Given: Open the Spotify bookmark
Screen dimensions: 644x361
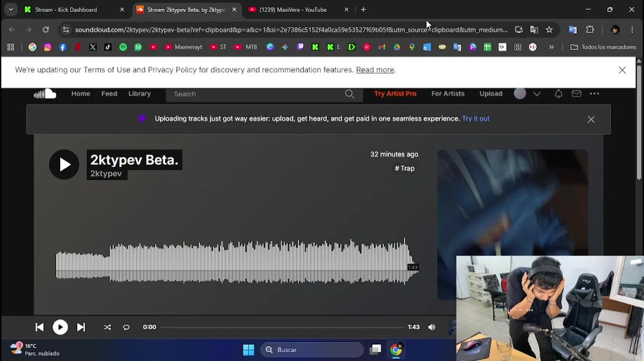Looking at the screenshot, I should tap(123, 47).
